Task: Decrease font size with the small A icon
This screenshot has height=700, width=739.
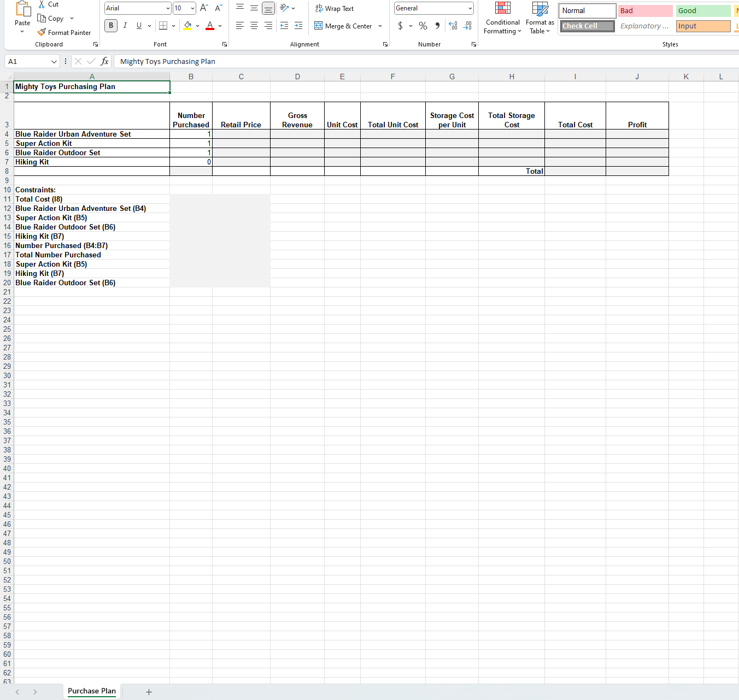Action: click(x=218, y=8)
